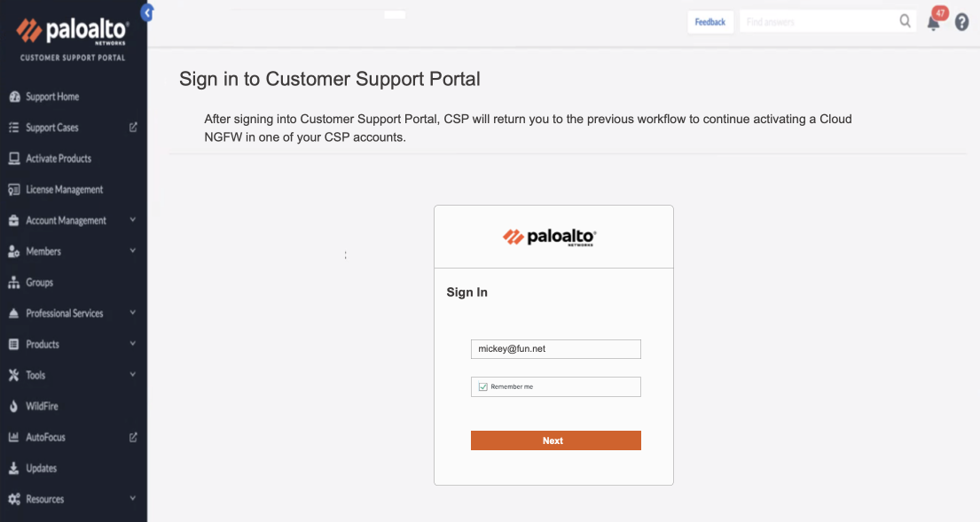Screen dimensions: 980x522
Task: Click the email field with mickey@fun.net
Action: click(x=555, y=349)
